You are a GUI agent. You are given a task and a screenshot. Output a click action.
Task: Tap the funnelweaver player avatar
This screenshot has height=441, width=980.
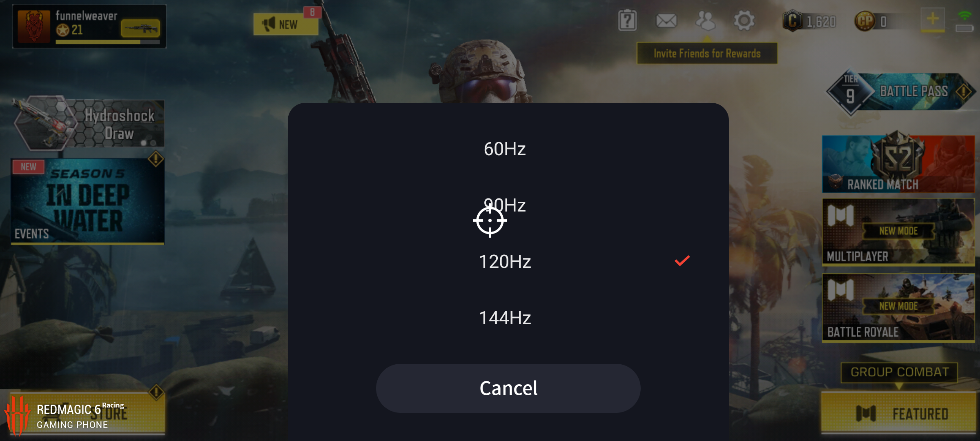[34, 27]
